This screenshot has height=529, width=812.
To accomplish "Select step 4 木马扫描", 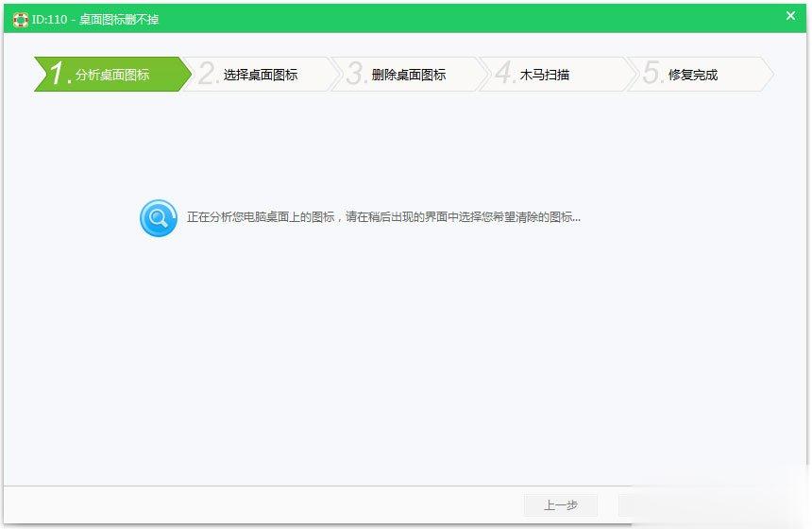I will tap(557, 74).
